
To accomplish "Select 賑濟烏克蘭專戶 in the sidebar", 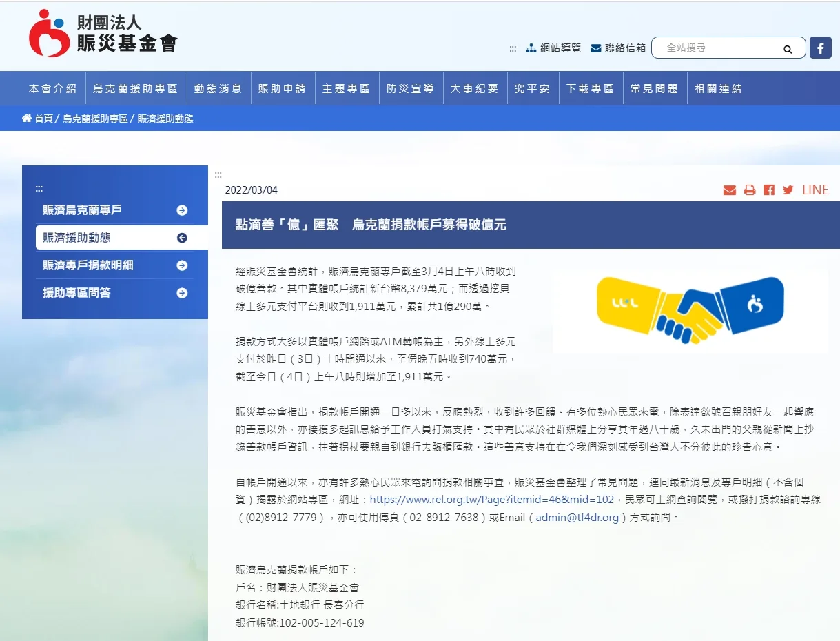I will [x=115, y=210].
